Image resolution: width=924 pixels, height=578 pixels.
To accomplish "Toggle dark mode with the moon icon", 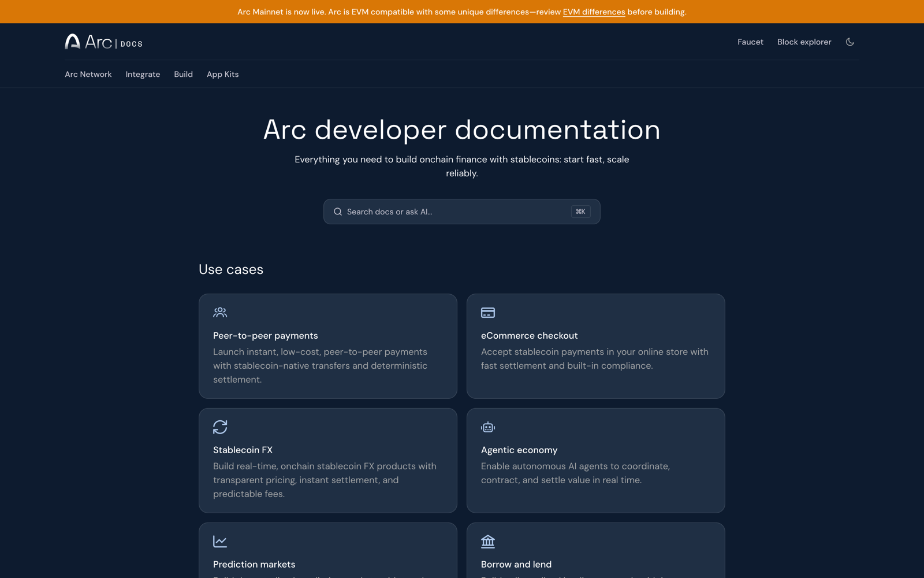I will 850,42.
